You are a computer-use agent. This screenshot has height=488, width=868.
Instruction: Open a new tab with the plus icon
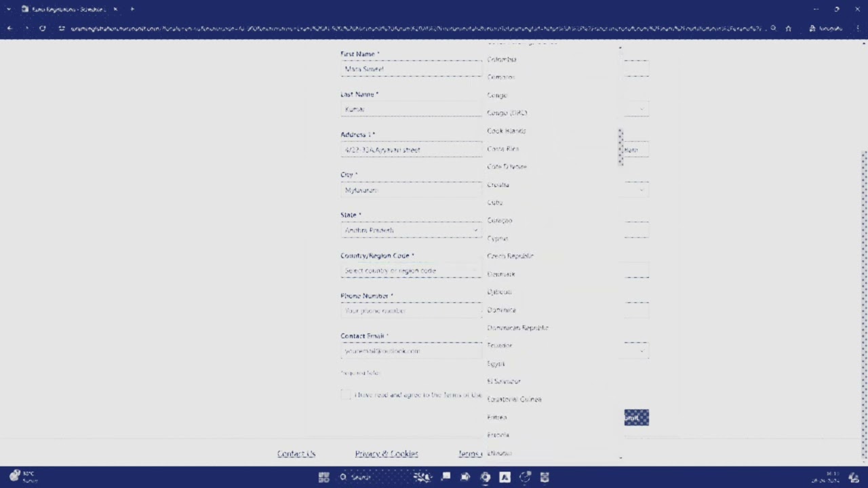click(x=132, y=9)
